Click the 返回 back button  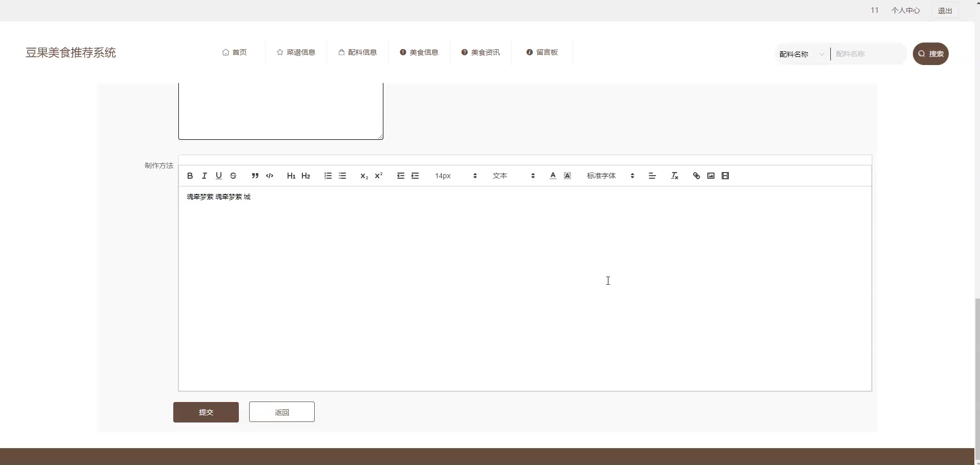282,412
